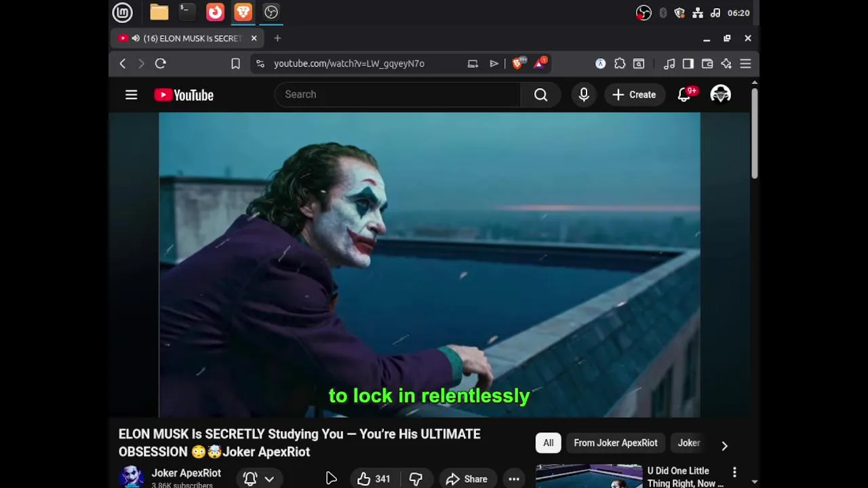
Task: Submit search with magnifier button
Action: tap(540, 95)
